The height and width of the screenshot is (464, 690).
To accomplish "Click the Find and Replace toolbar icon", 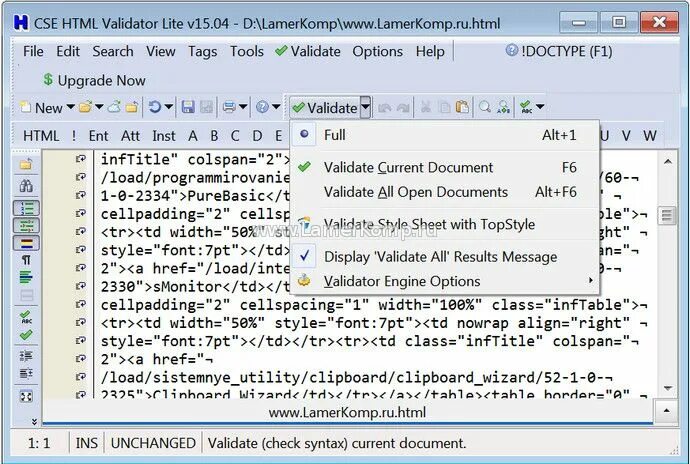I will pyautogui.click(x=503, y=107).
